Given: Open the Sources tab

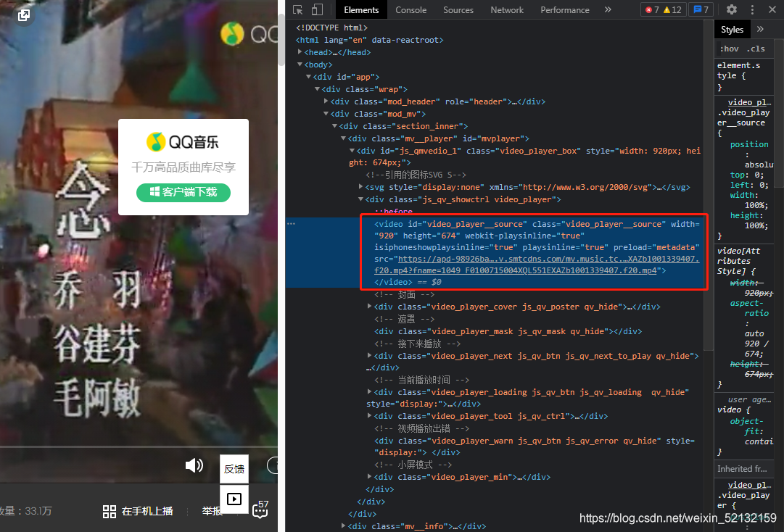Looking at the screenshot, I should pyautogui.click(x=458, y=10).
